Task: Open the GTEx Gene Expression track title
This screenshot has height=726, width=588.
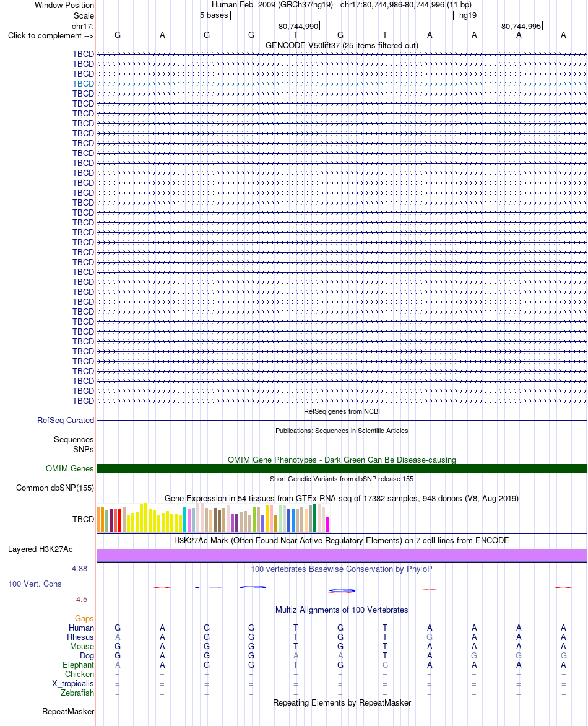Action: (342, 498)
